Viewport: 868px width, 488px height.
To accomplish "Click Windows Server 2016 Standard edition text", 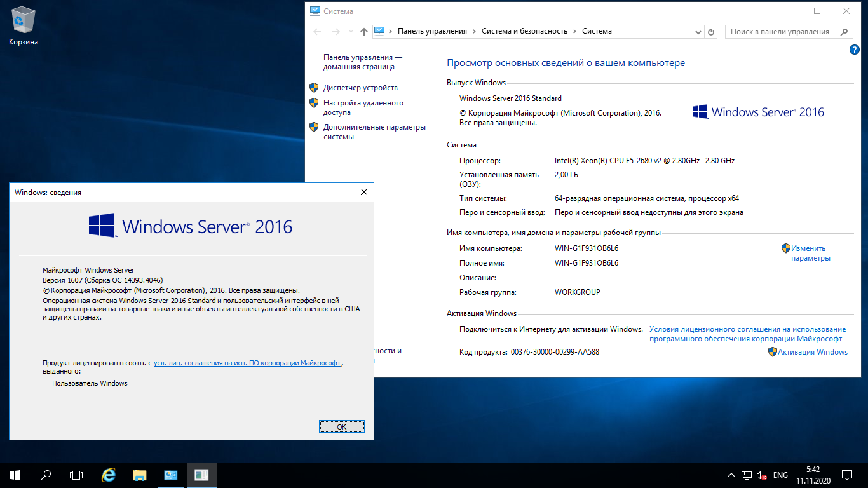I will click(x=510, y=98).
